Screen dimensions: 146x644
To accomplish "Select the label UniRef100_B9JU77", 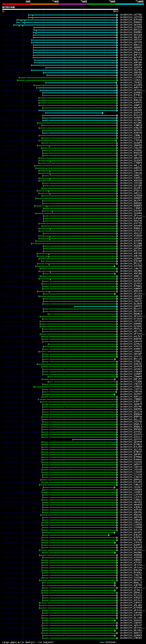I will [131, 308].
